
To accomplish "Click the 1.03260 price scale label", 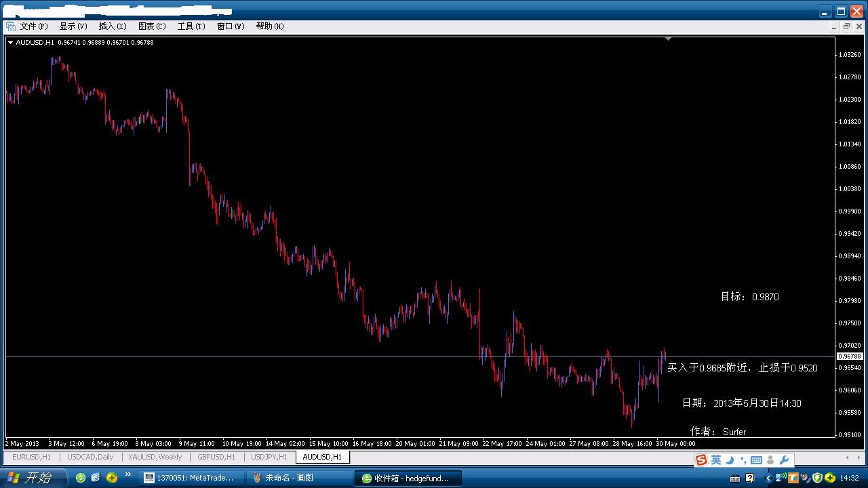I will (850, 54).
